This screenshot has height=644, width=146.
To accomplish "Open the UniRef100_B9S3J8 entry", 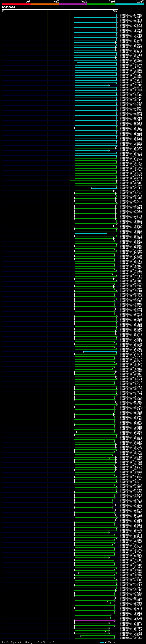I will point(131,87).
